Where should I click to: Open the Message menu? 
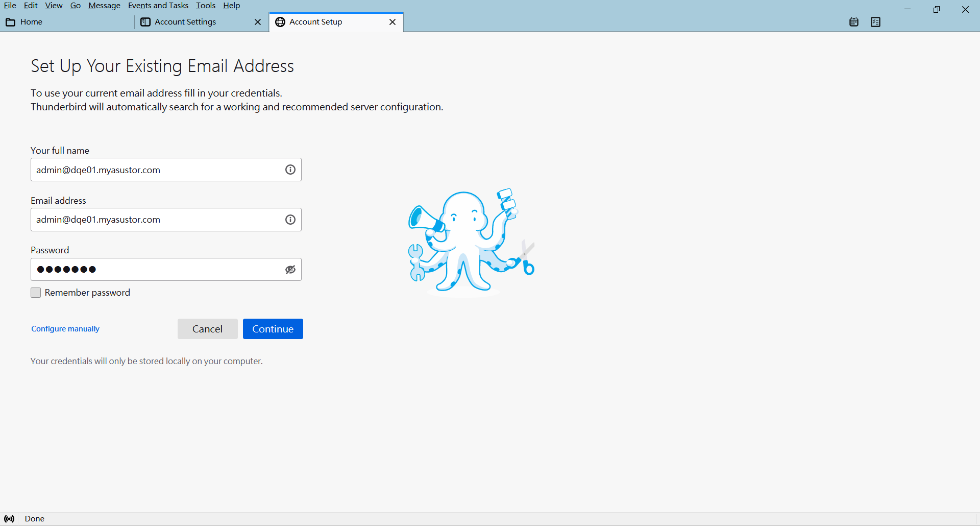click(x=104, y=6)
